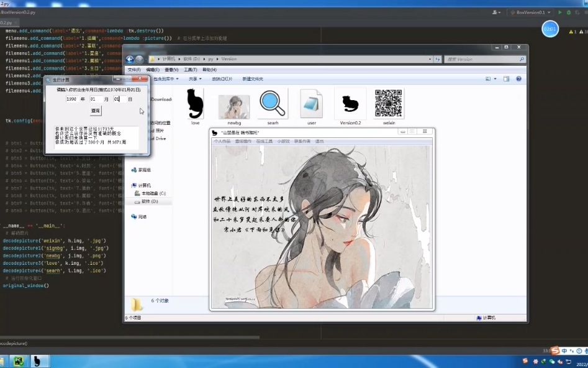The image size is (588, 368).
Task: Open the Version0.2 cat icon file
Action: (x=350, y=104)
